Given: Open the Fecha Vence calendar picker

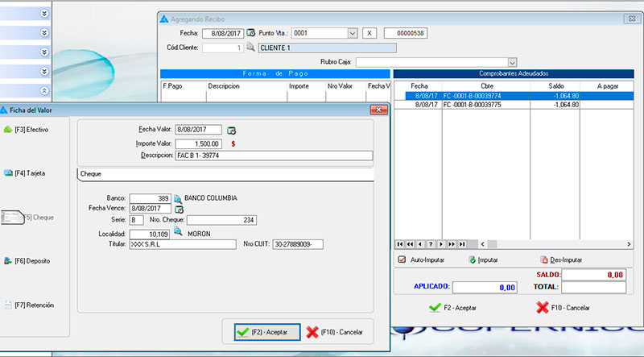Looking at the screenshot, I should click(x=179, y=210).
